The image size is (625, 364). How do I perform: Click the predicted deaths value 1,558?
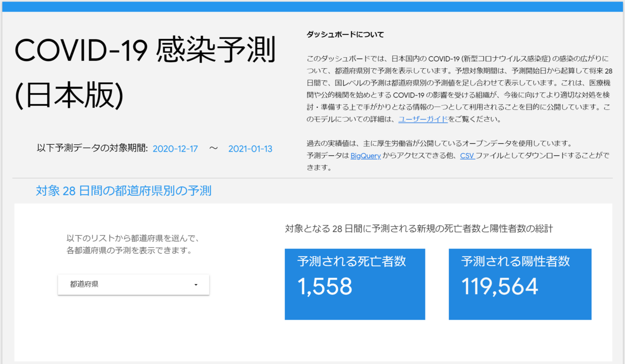[325, 286]
